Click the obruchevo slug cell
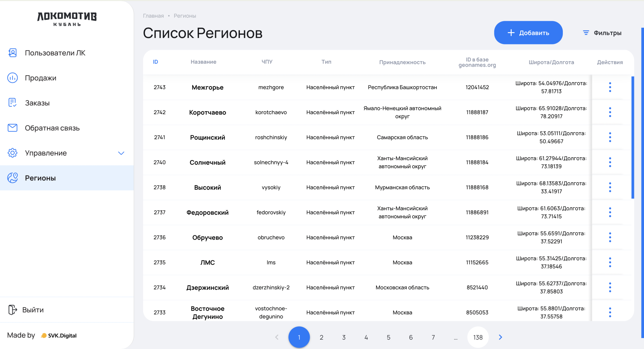The height and width of the screenshot is (349, 644). pos(271,237)
